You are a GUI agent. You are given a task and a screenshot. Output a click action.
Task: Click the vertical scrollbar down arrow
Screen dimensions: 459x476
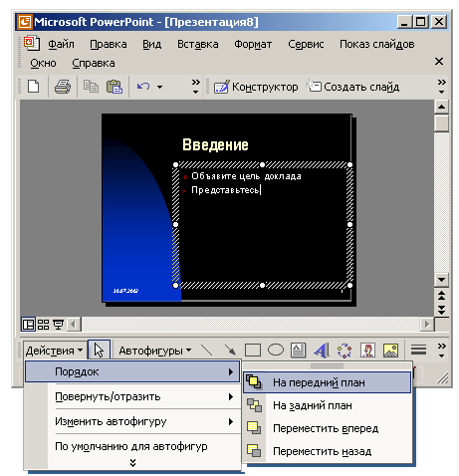(441, 280)
